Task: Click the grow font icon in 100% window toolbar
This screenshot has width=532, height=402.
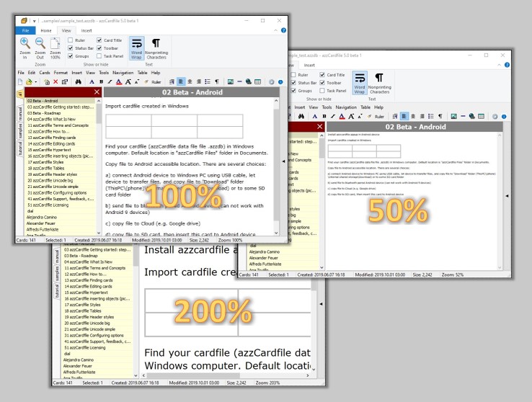Action: [x=128, y=81]
